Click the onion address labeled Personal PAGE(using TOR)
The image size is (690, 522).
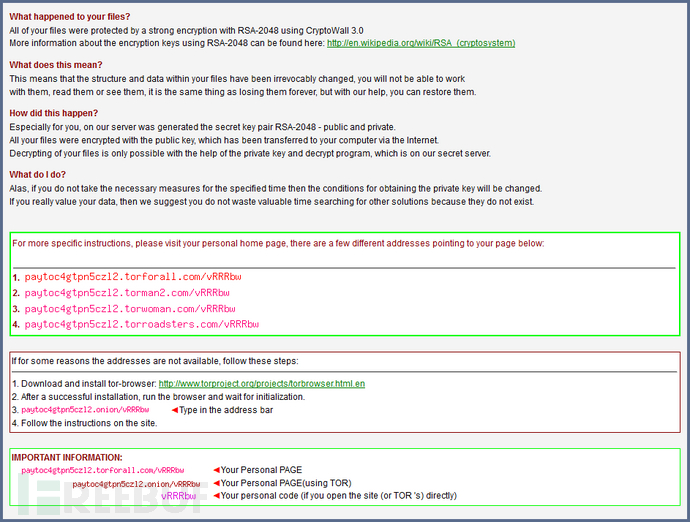pyautogui.click(x=136, y=484)
